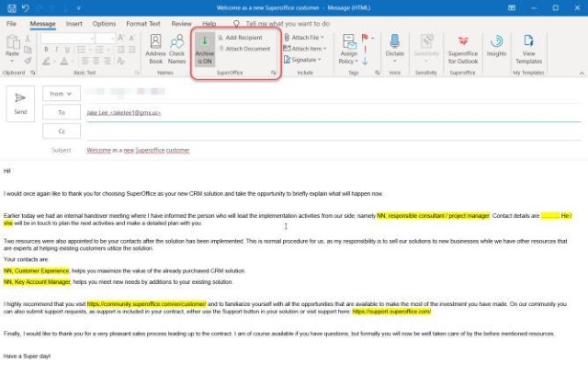
Task: Click the Undo arrow in quick access toolbar
Action: [x=26, y=8]
